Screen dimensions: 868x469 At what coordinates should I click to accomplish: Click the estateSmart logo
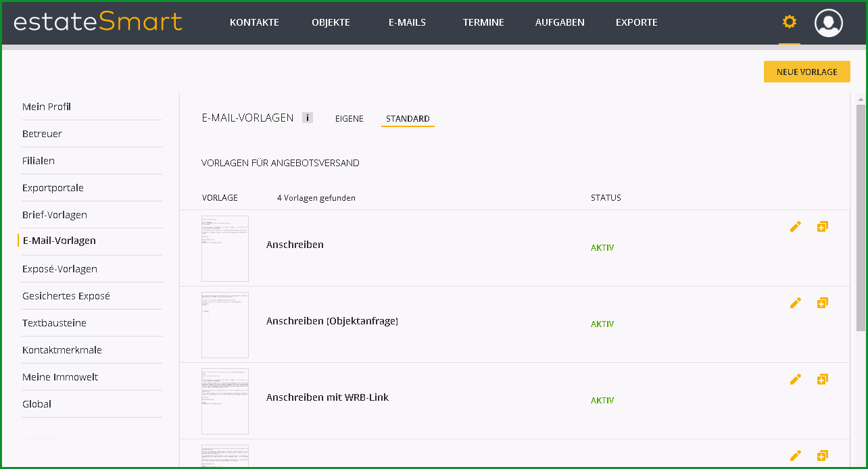pyautogui.click(x=98, y=22)
